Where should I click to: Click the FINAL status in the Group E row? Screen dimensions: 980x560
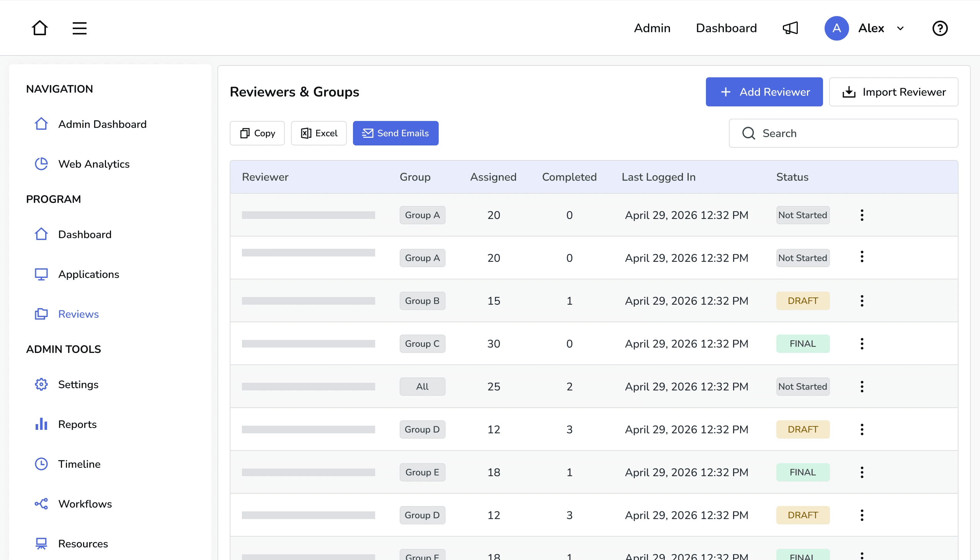803,472
